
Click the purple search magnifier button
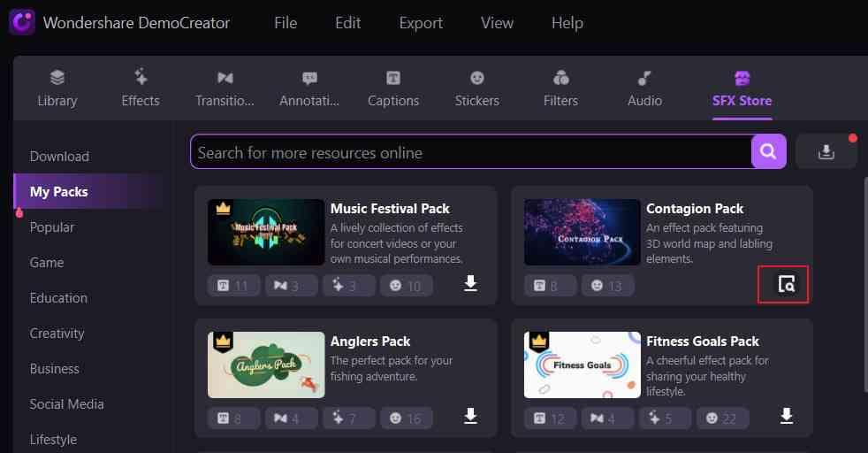[768, 152]
